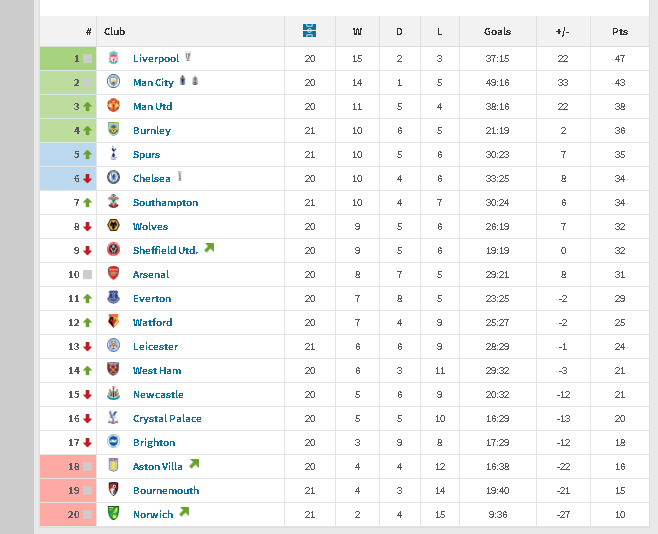Click green up arrow for Burnley
The image size is (658, 534).
87,130
